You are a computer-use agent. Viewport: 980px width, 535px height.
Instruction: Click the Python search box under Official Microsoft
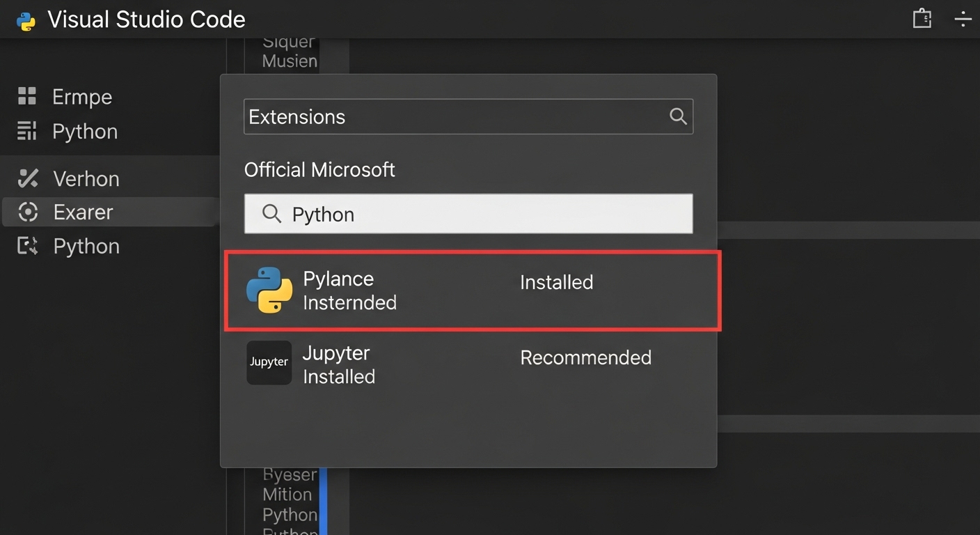click(468, 214)
